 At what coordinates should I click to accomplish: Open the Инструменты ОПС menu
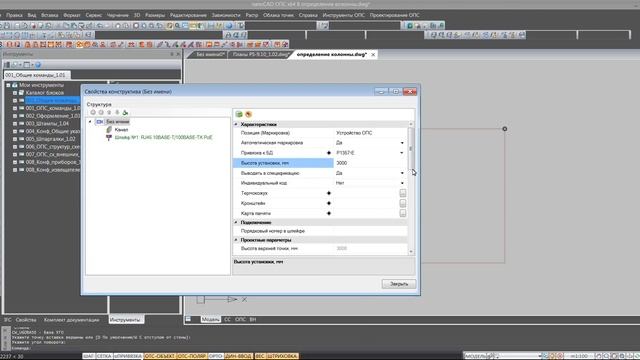coord(344,15)
